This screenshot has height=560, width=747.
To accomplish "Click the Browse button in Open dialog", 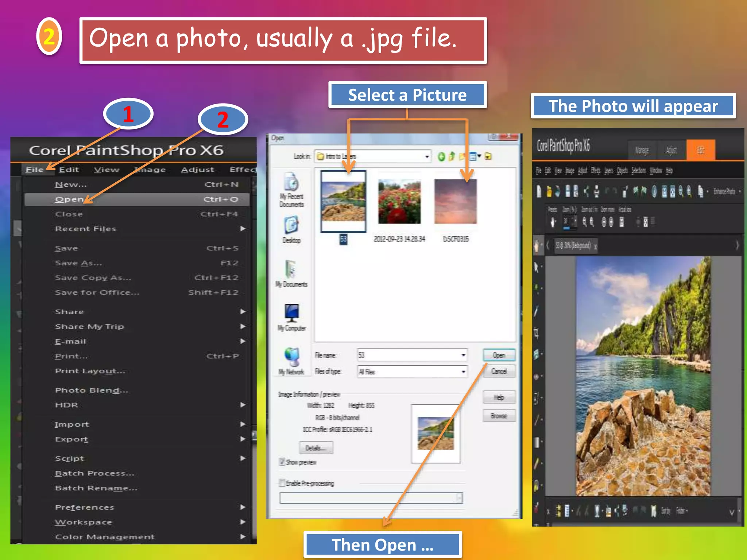I will [x=499, y=416].
